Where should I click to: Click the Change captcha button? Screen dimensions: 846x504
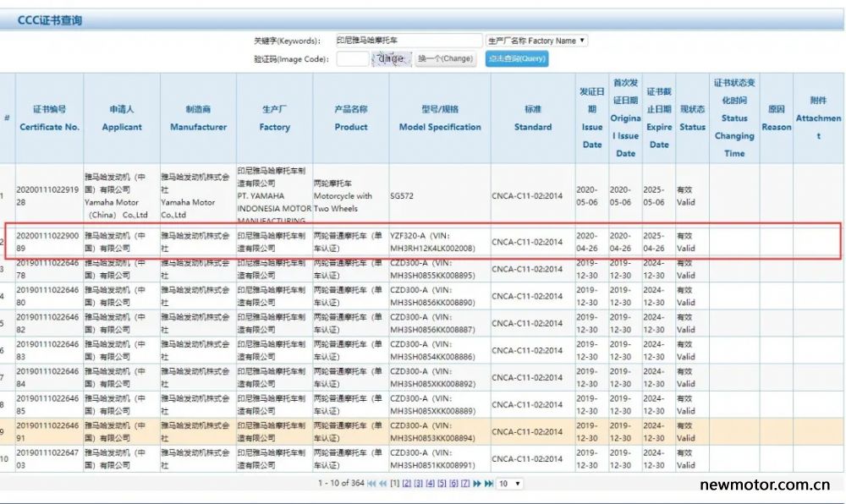click(446, 58)
